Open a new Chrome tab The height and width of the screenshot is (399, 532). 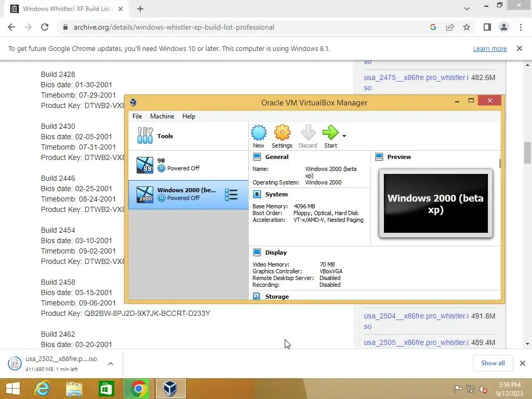click(140, 9)
